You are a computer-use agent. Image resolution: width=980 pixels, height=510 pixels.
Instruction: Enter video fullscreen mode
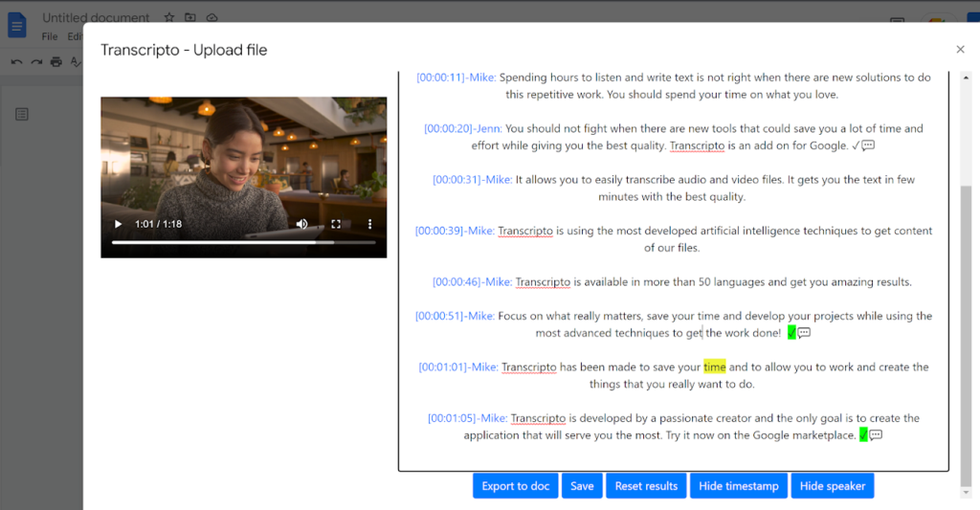[x=336, y=224]
